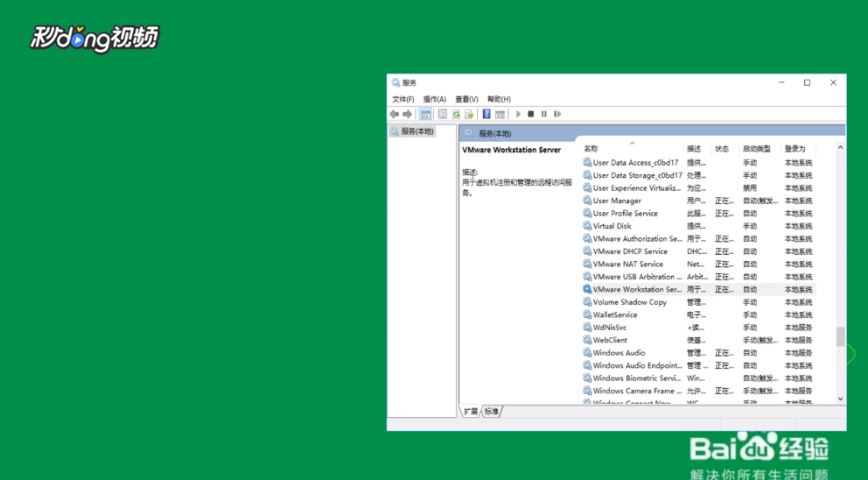
Task: Open the 查看(V) menu
Action: [x=466, y=99]
